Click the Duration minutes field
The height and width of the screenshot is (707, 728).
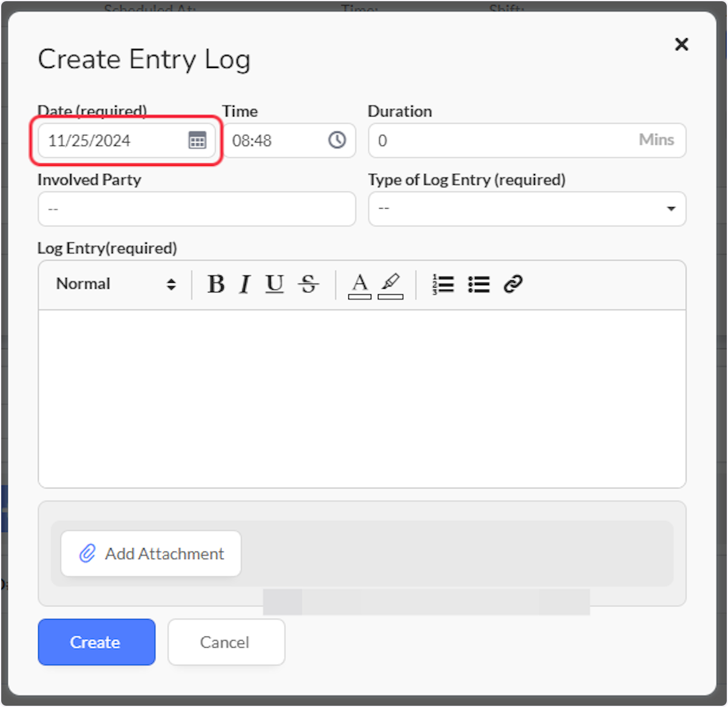coord(527,141)
